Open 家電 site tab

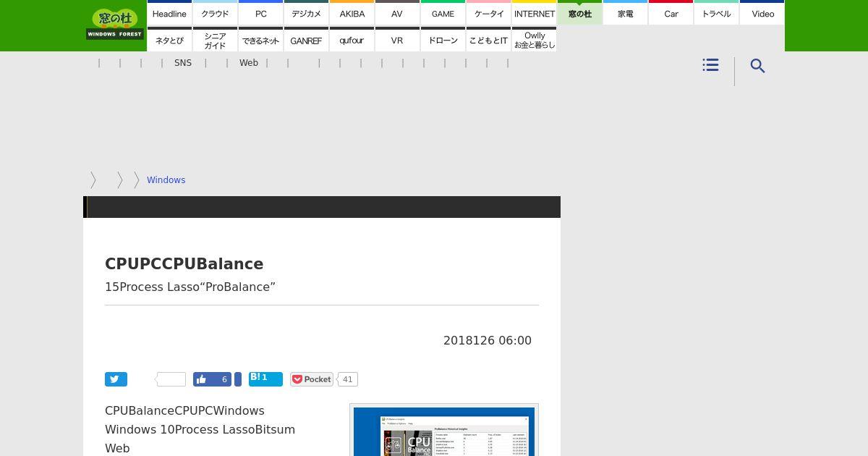click(625, 13)
